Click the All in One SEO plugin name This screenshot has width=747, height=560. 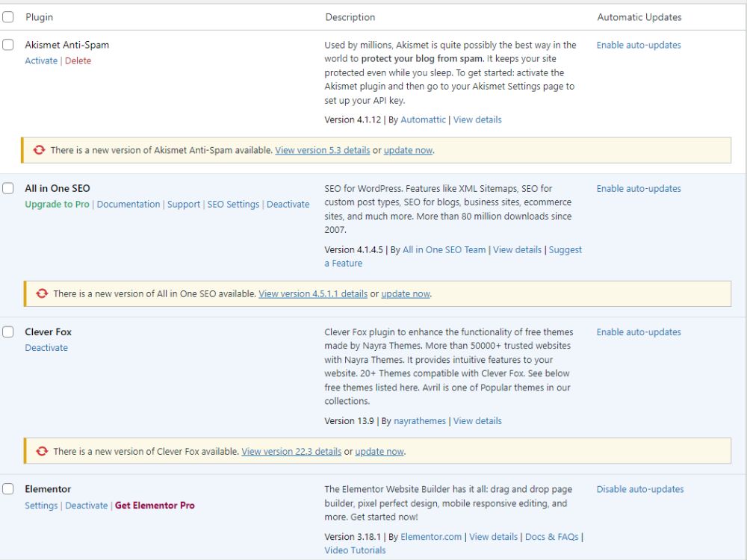pos(58,188)
